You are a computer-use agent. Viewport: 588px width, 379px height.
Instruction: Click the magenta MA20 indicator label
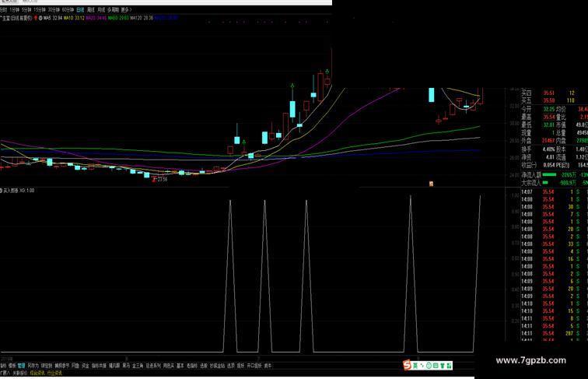[96, 18]
